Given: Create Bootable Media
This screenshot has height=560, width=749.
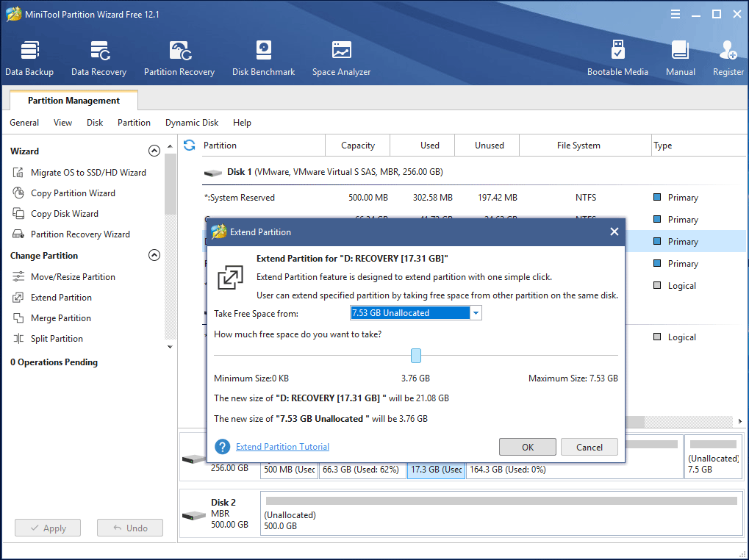Looking at the screenshot, I should [x=617, y=58].
